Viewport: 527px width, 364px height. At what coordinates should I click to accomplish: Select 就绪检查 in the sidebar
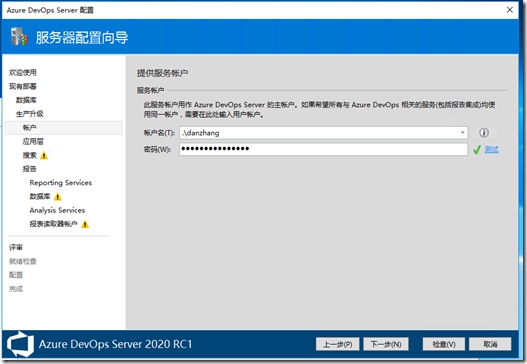23,261
